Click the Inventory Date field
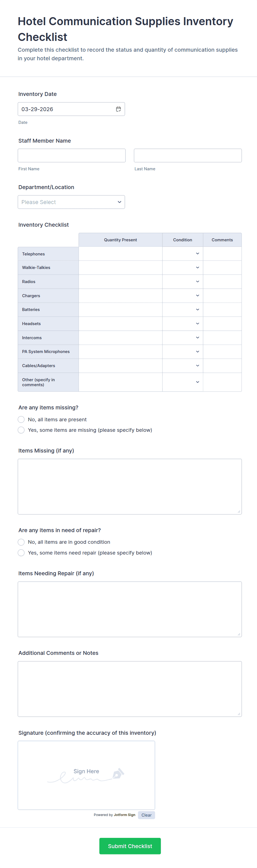The image size is (257, 868). (x=66, y=109)
